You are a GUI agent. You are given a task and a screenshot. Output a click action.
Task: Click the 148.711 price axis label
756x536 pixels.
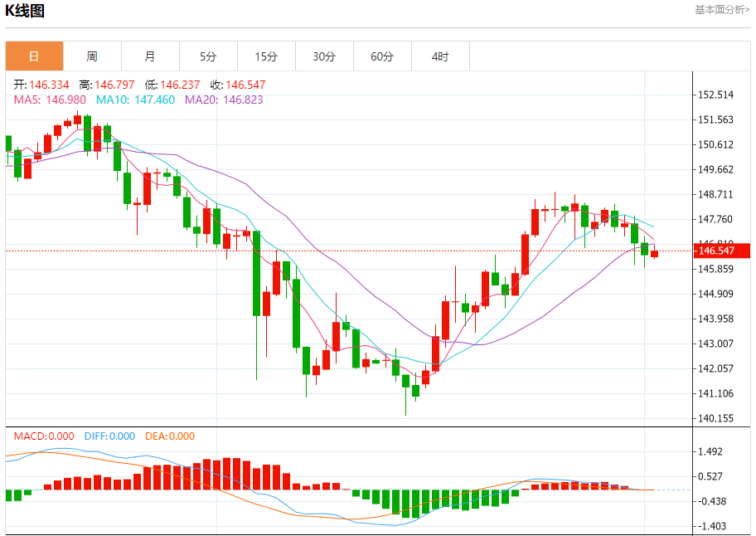point(716,194)
